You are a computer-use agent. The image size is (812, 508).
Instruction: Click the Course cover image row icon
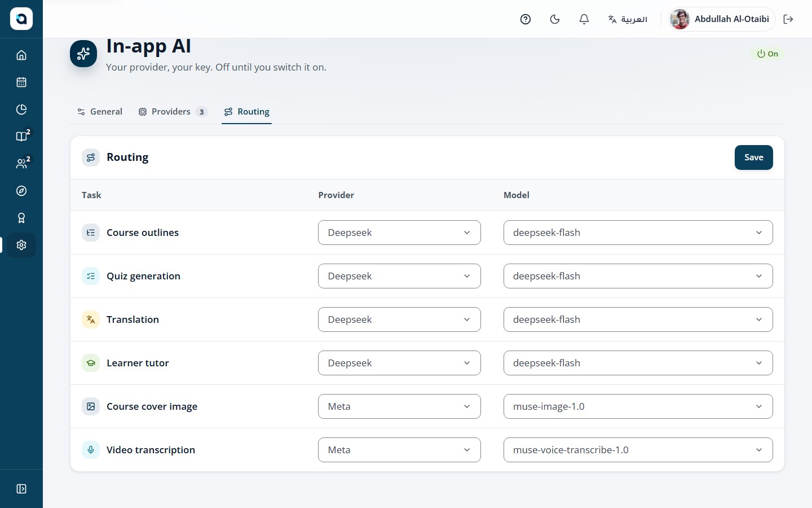91,406
